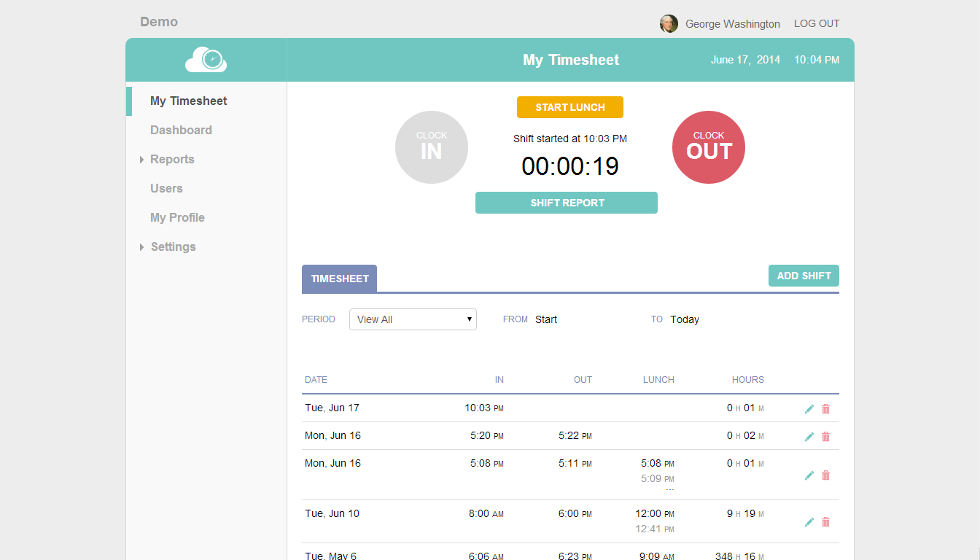Click the cloud clock app logo
Image resolution: width=980 pixels, height=560 pixels.
[206, 59]
